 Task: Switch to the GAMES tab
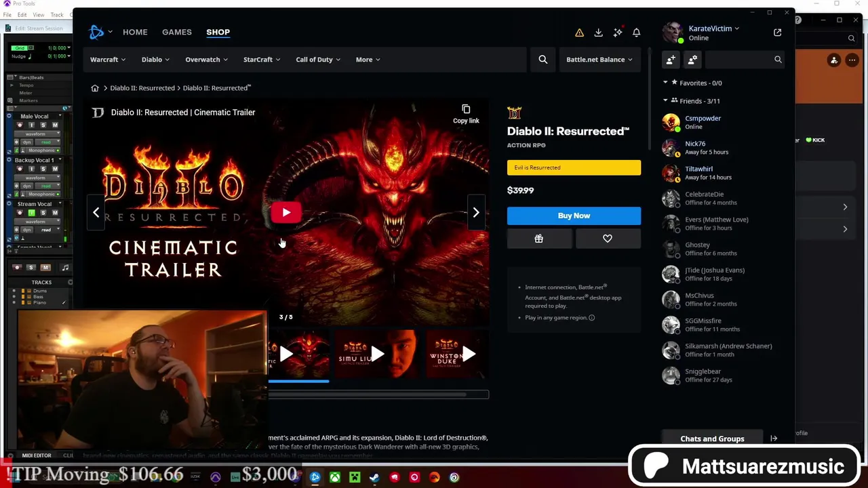pyautogui.click(x=177, y=32)
